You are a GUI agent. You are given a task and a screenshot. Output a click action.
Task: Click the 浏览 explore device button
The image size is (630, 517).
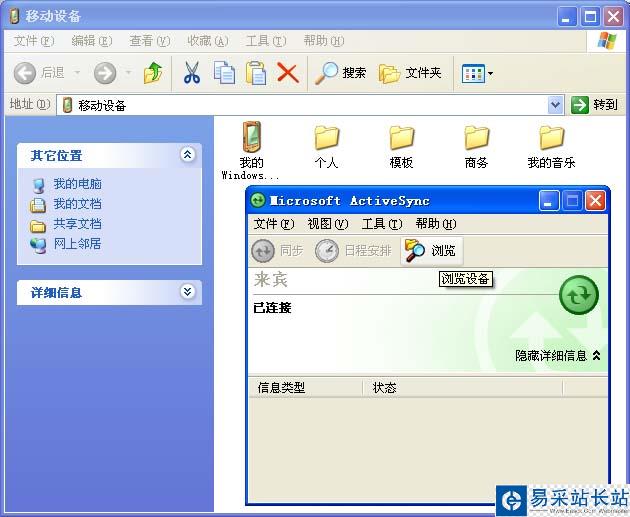432,251
